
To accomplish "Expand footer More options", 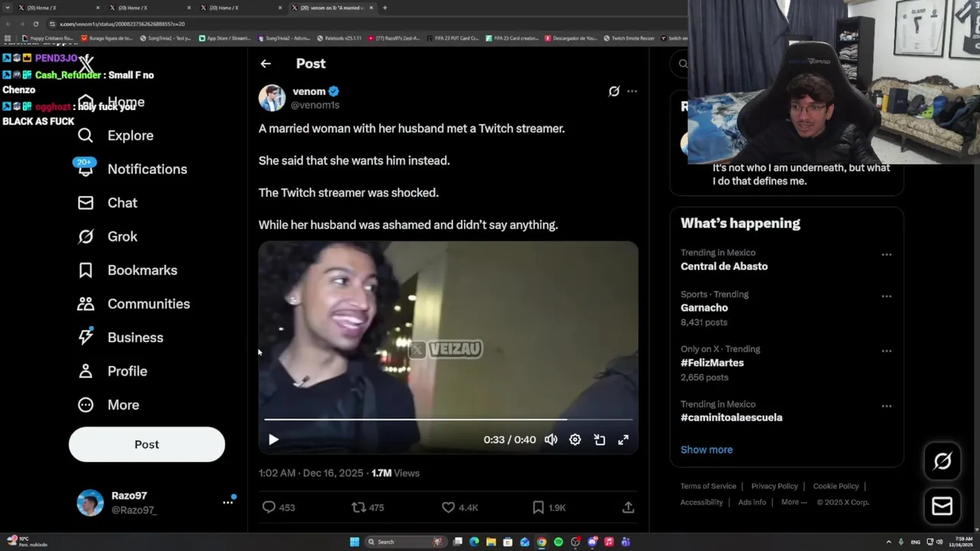I will [794, 502].
